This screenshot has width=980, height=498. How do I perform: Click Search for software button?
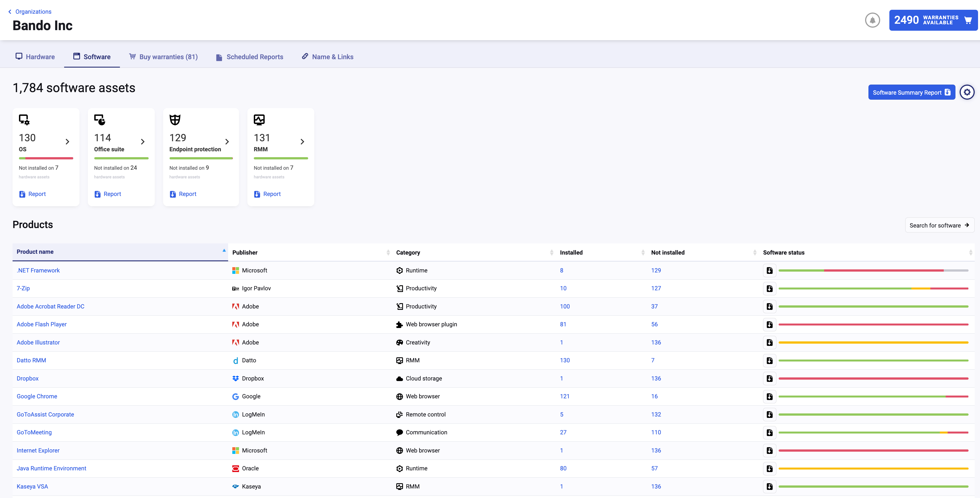pos(939,225)
